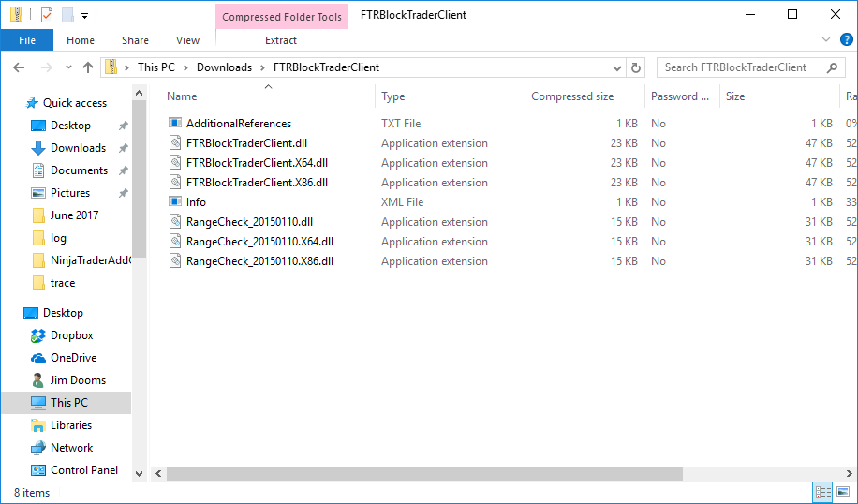Open the Customize Quick Access Toolbar dropdown
The width and height of the screenshot is (858, 504).
[85, 16]
